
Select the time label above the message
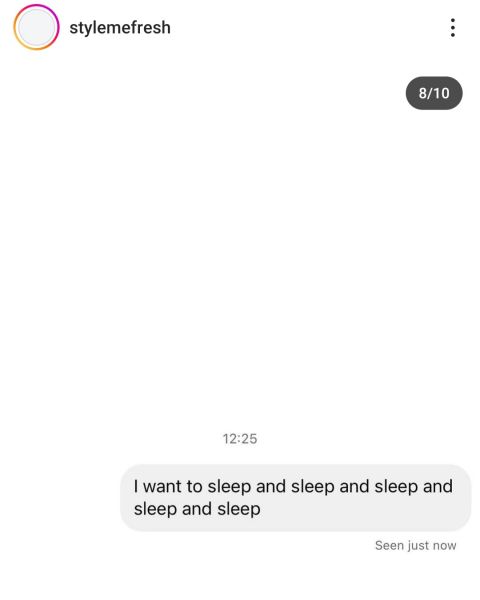point(240,439)
